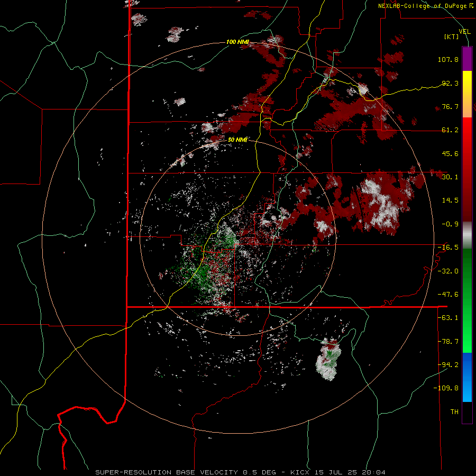Click the 100 NMI range ring label
476x476 pixels.
[x=238, y=42]
